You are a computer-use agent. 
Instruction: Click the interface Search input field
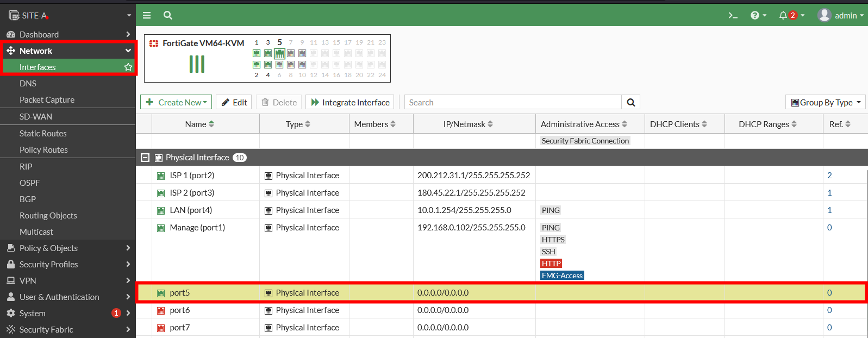pos(513,102)
